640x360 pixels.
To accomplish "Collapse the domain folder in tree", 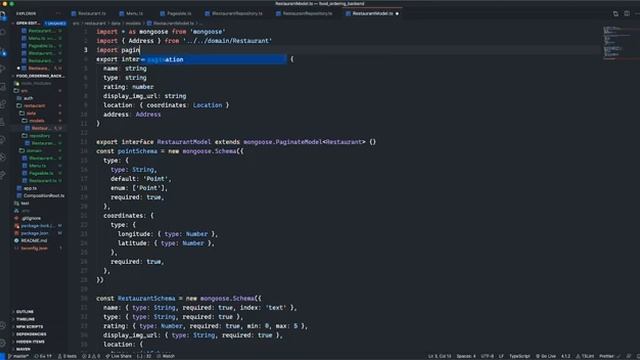I will pyautogui.click(x=33, y=151).
